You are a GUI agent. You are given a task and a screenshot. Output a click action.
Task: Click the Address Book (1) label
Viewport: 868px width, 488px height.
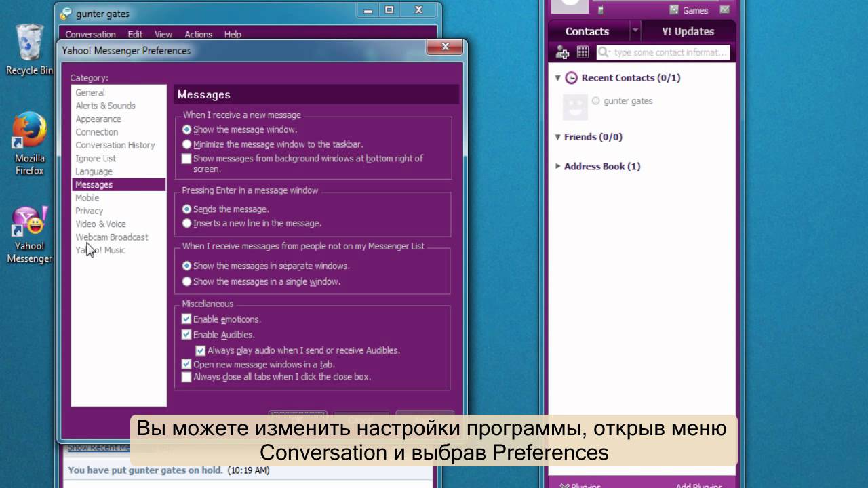(602, 166)
